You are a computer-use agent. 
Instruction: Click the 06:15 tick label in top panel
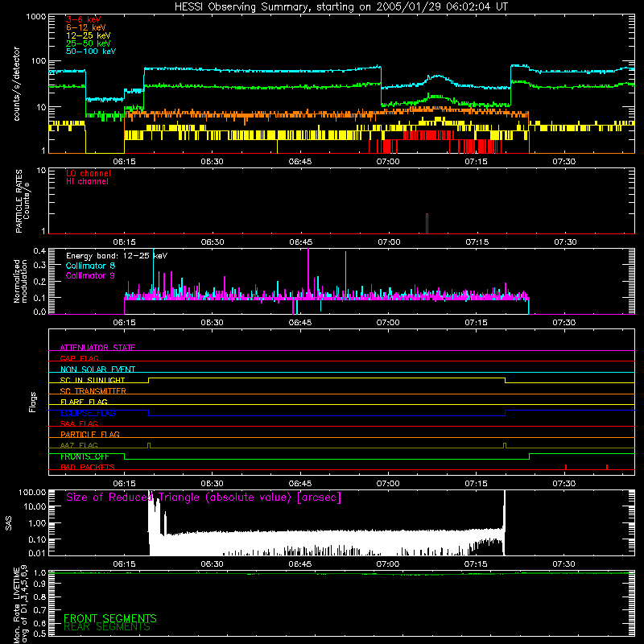click(x=125, y=162)
